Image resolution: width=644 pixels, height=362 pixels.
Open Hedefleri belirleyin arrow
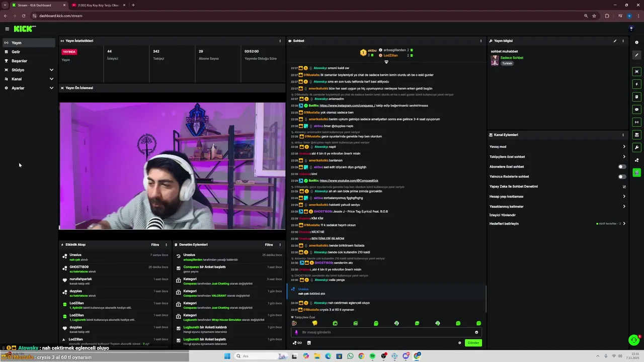[624, 224]
